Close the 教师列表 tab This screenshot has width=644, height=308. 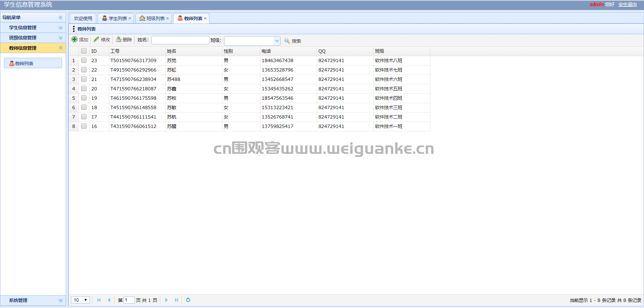(x=205, y=18)
